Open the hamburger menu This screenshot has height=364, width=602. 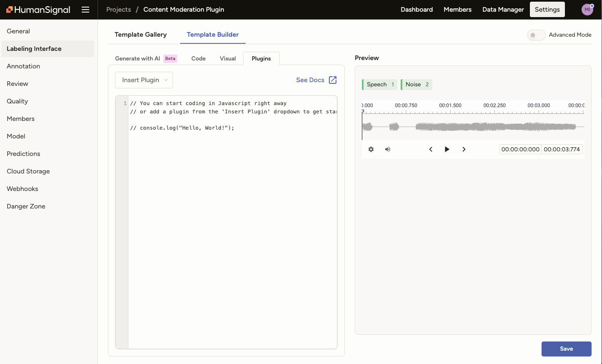coord(85,10)
